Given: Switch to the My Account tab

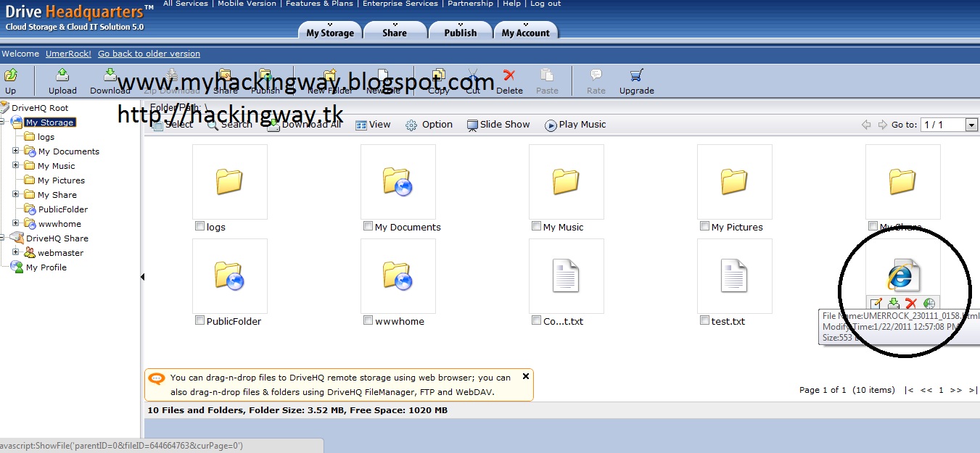Looking at the screenshot, I should coord(526,32).
